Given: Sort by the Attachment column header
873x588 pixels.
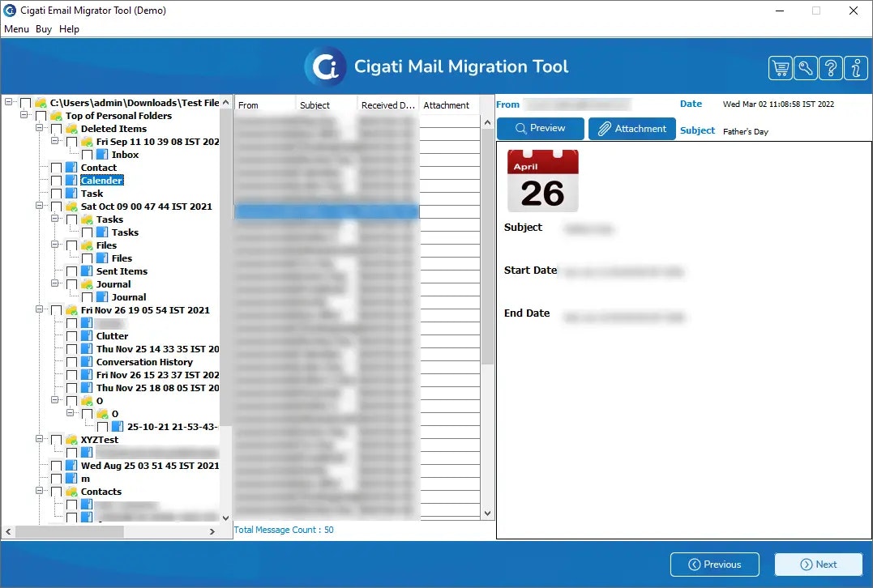Looking at the screenshot, I should click(x=449, y=105).
